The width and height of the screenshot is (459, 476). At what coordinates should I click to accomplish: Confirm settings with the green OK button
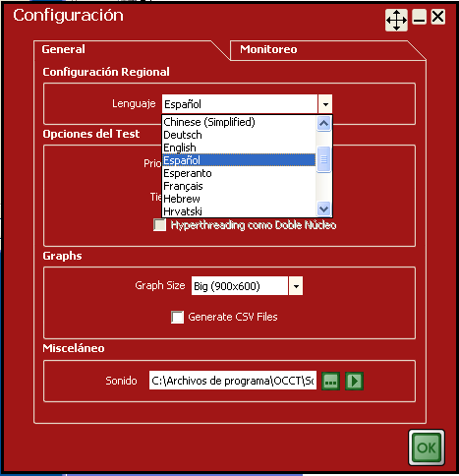pos(427,447)
